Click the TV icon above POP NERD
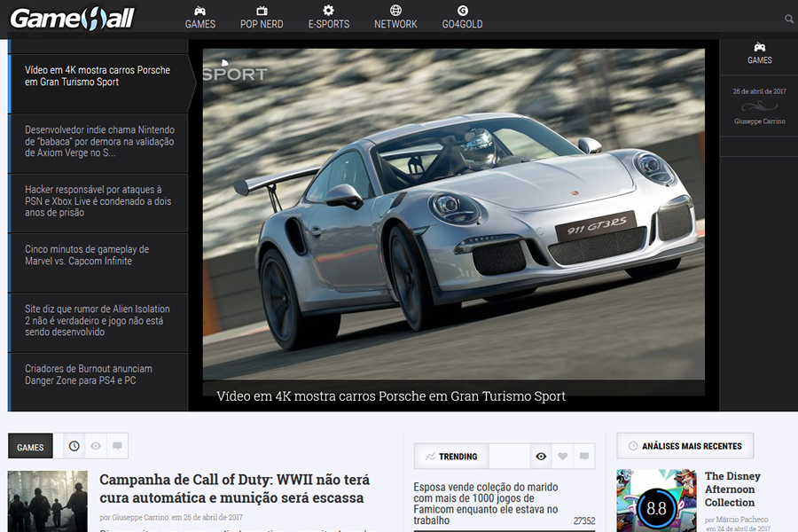 click(262, 11)
